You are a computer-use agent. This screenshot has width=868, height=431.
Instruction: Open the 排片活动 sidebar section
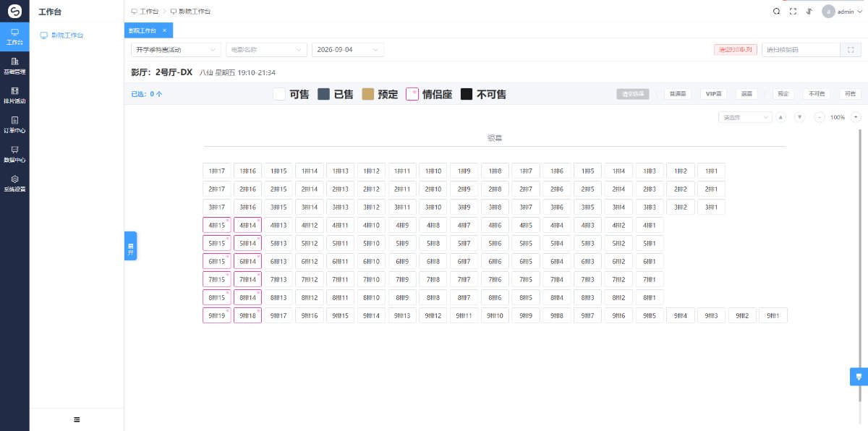pos(14,95)
